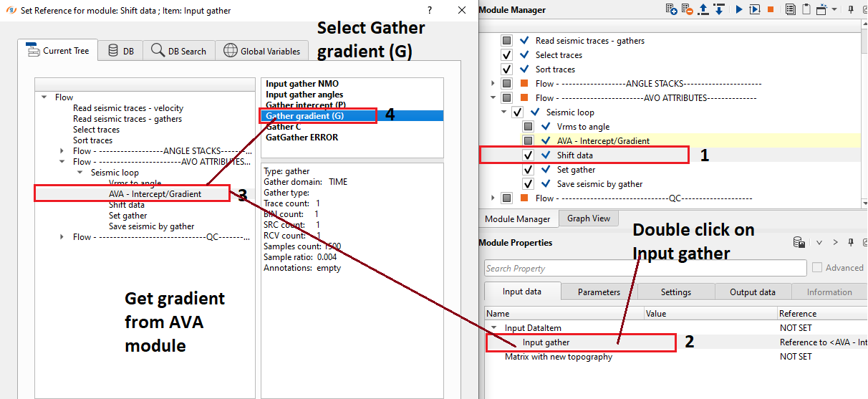Open dropdown arrow next to window layout icon
The height and width of the screenshot is (399, 868).
coord(833,10)
